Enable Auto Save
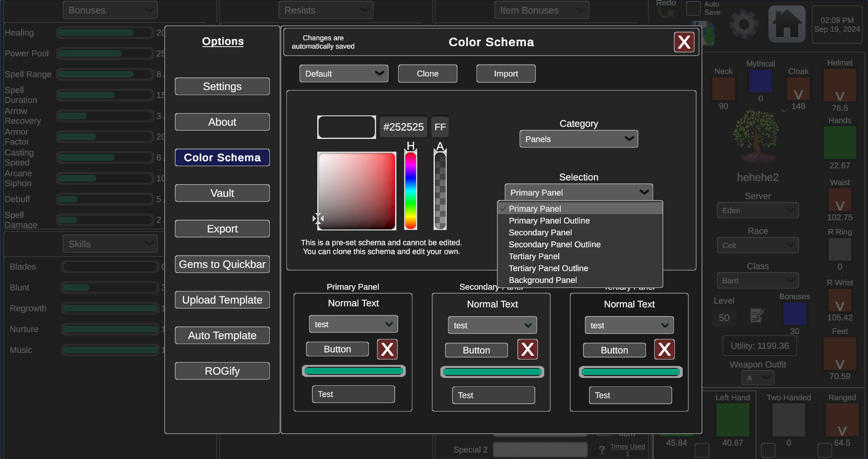 (693, 9)
